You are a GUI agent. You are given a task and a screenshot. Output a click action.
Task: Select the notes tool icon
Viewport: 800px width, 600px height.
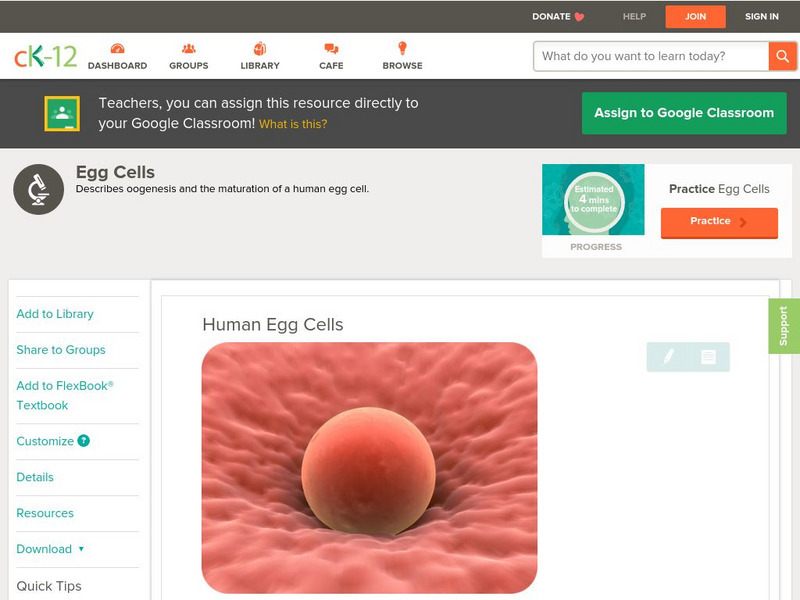[x=708, y=357]
